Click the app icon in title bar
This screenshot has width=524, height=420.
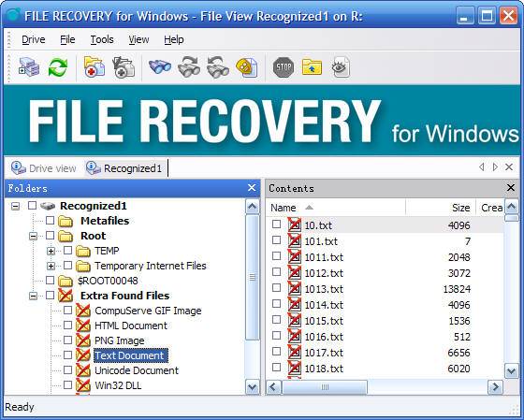[13, 15]
